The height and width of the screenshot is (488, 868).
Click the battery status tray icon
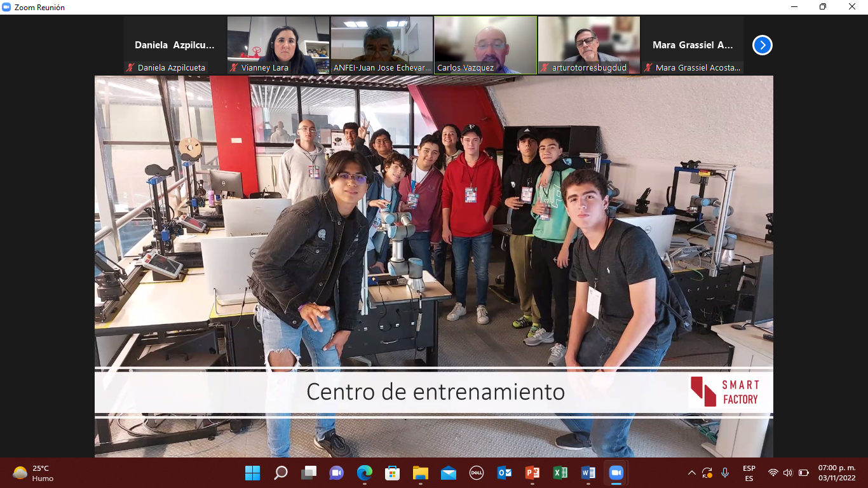point(803,473)
